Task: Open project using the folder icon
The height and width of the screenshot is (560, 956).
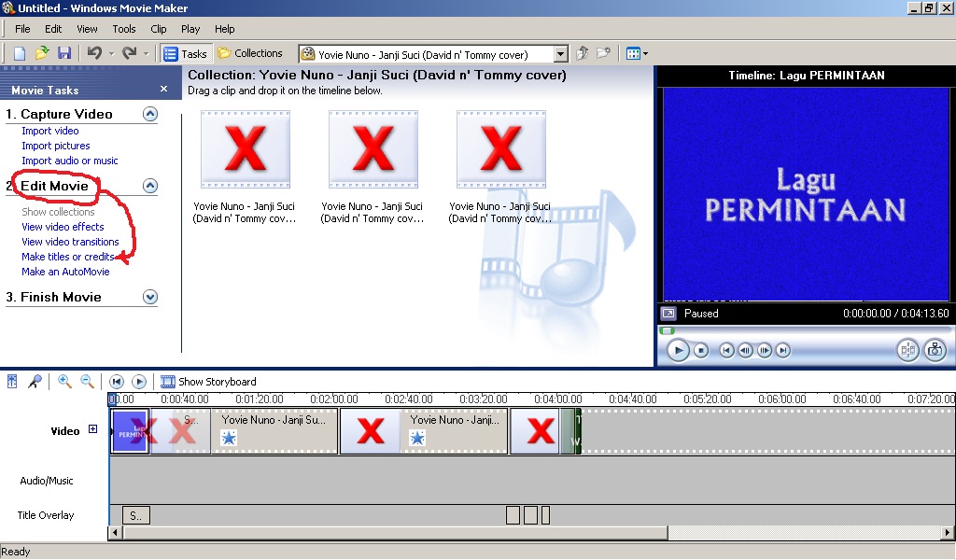Action: click(x=41, y=53)
